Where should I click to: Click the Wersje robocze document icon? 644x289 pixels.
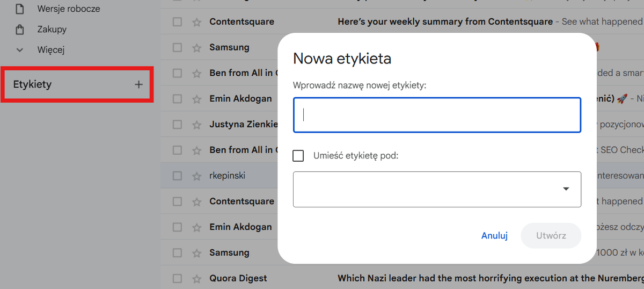(20, 9)
